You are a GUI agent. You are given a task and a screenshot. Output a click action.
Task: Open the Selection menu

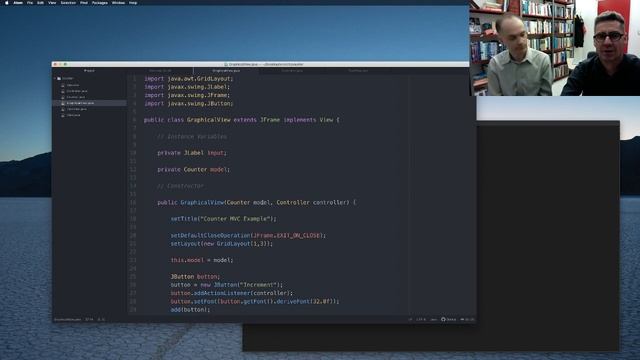tap(68, 2)
